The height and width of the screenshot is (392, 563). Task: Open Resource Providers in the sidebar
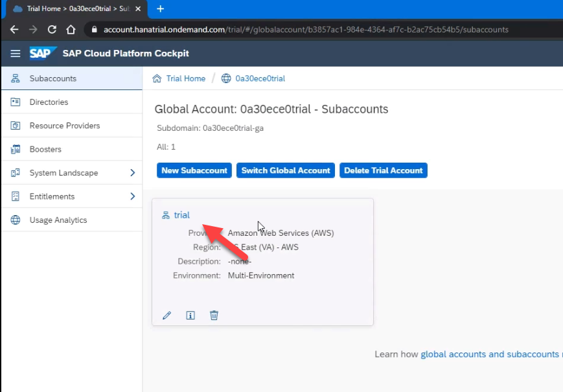72,126
